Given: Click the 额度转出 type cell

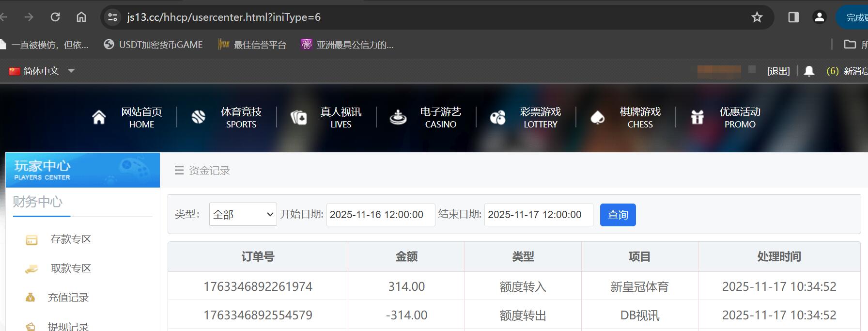Looking at the screenshot, I should [x=523, y=315].
